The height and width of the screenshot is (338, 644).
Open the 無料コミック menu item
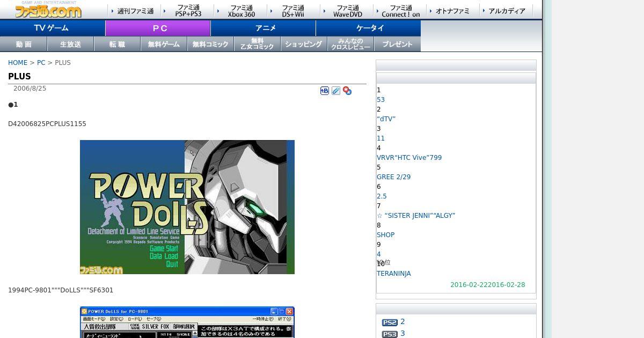tap(210, 44)
